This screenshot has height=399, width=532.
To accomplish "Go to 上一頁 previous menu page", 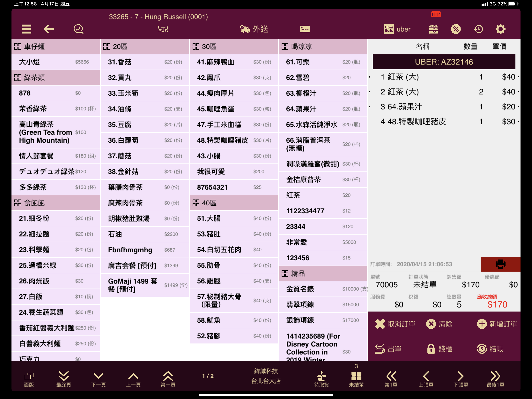I will [133, 379].
